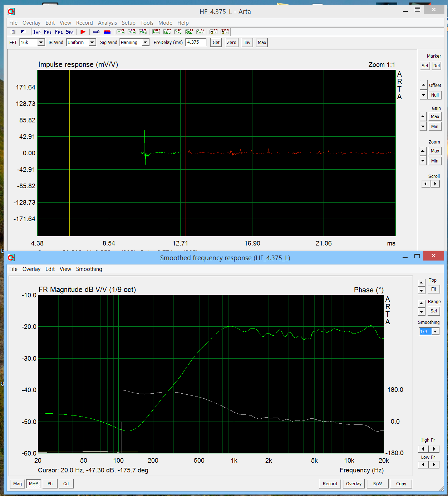
Task: Click the Inv button
Action: [247, 43]
